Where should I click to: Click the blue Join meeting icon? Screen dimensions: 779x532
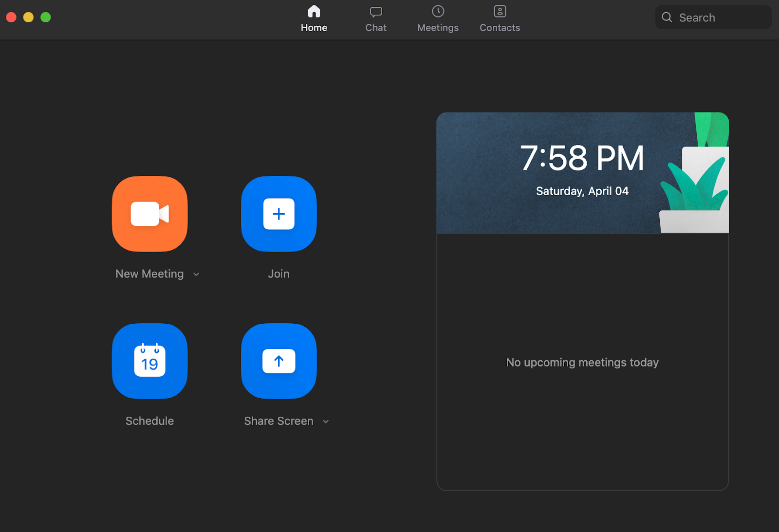coord(279,214)
